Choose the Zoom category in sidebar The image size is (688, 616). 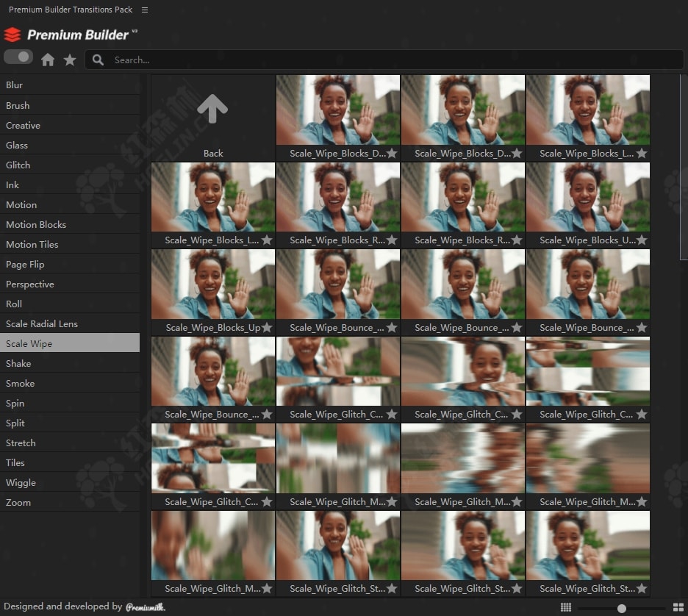(18, 503)
